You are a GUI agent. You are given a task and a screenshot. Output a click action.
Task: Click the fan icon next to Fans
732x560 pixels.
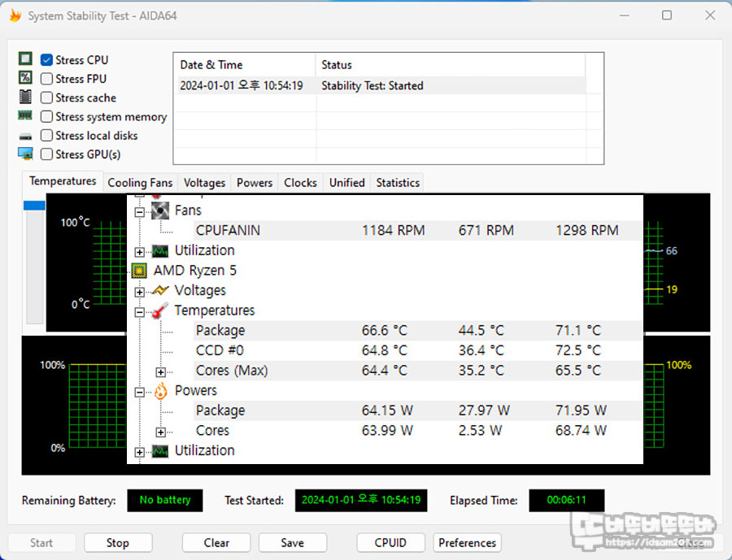pos(160,211)
